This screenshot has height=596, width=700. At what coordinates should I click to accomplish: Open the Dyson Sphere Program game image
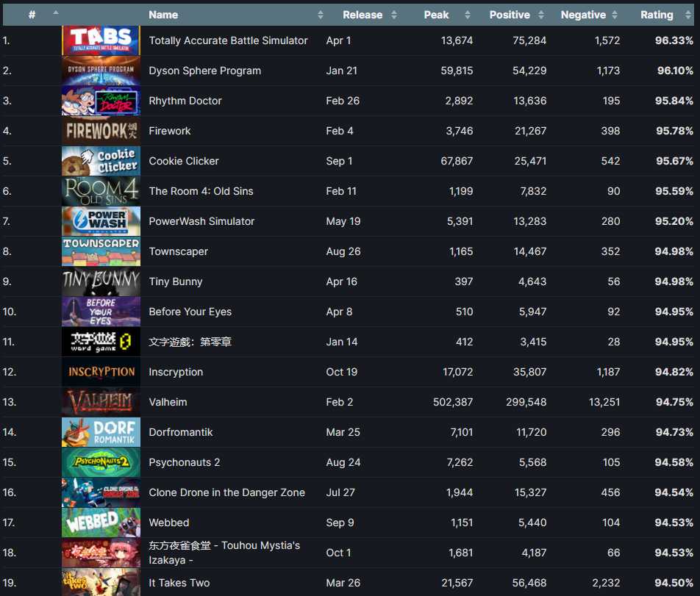click(101, 71)
